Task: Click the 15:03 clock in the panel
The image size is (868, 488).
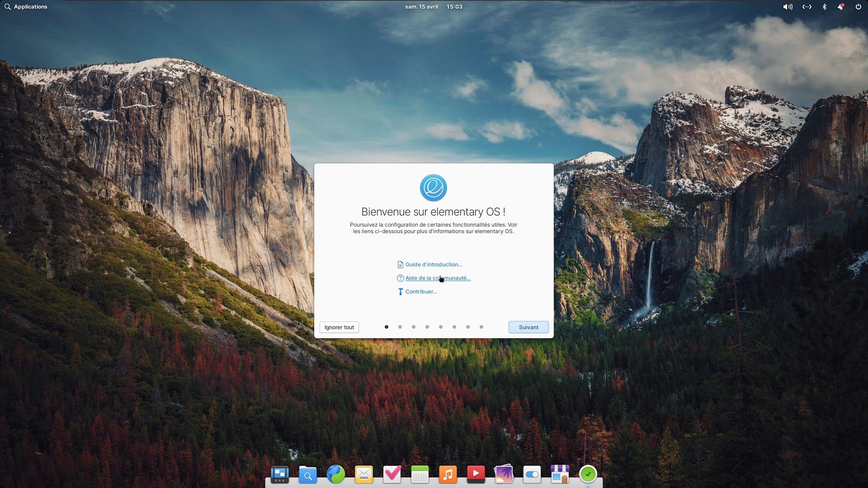Action: coord(454,7)
